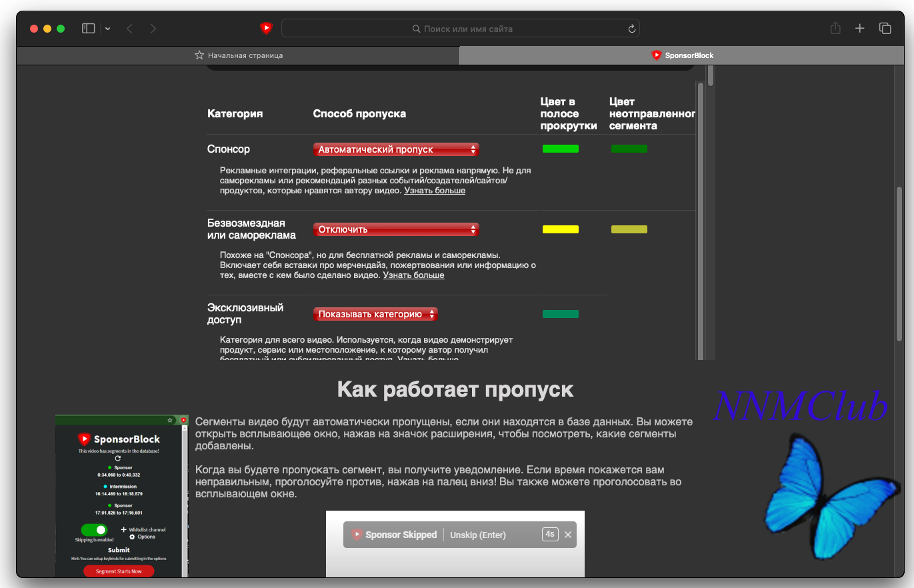Screen dimensions: 914x588
Task: Select the SponsorBlock tab
Action: tap(682, 55)
